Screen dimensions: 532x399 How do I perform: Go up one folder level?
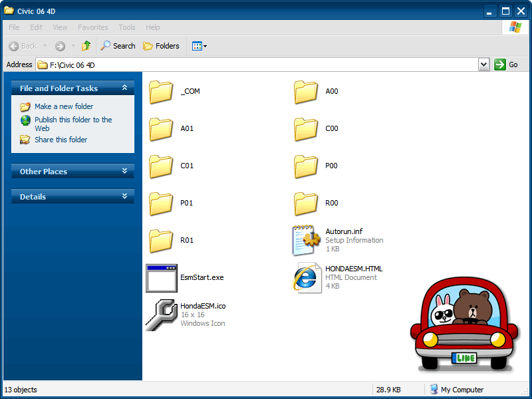pyautogui.click(x=86, y=46)
